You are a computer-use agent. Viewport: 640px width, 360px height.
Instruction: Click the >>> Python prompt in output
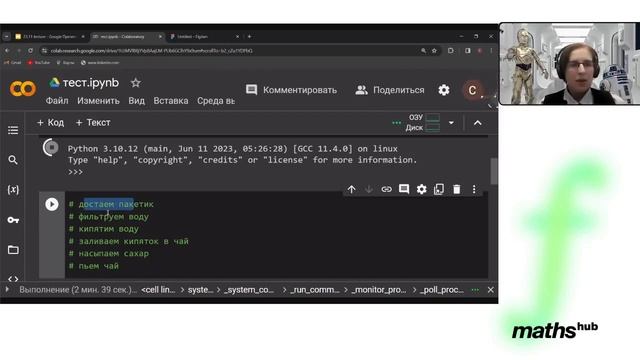(x=76, y=172)
